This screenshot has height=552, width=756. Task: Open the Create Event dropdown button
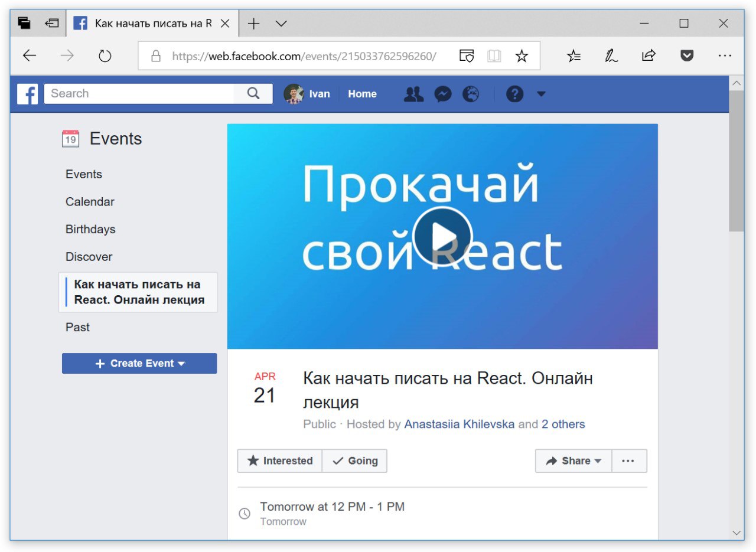pyautogui.click(x=139, y=364)
